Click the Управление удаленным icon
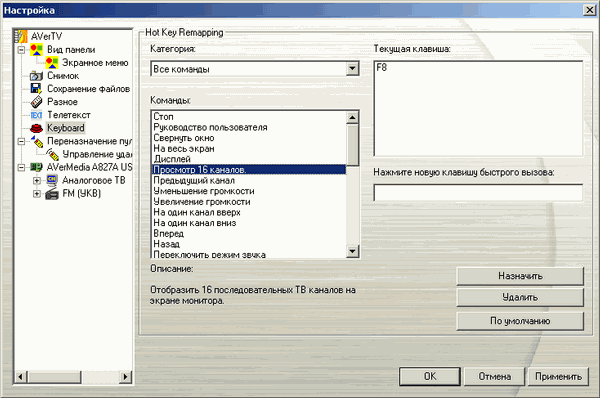Image resolution: width=600 pixels, height=398 pixels. point(52,154)
